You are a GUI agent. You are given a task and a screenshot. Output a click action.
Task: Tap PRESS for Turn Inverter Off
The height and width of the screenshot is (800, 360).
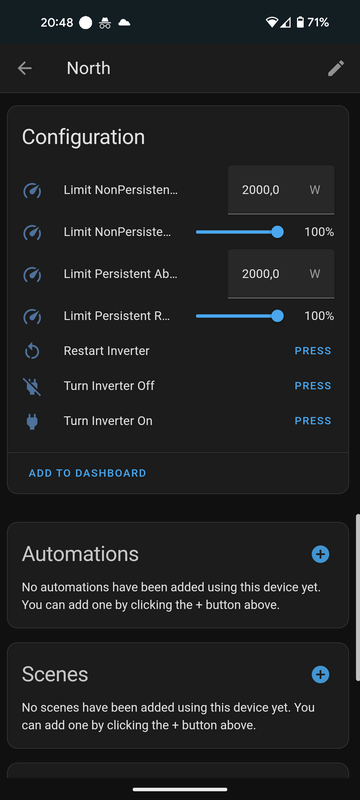click(313, 386)
